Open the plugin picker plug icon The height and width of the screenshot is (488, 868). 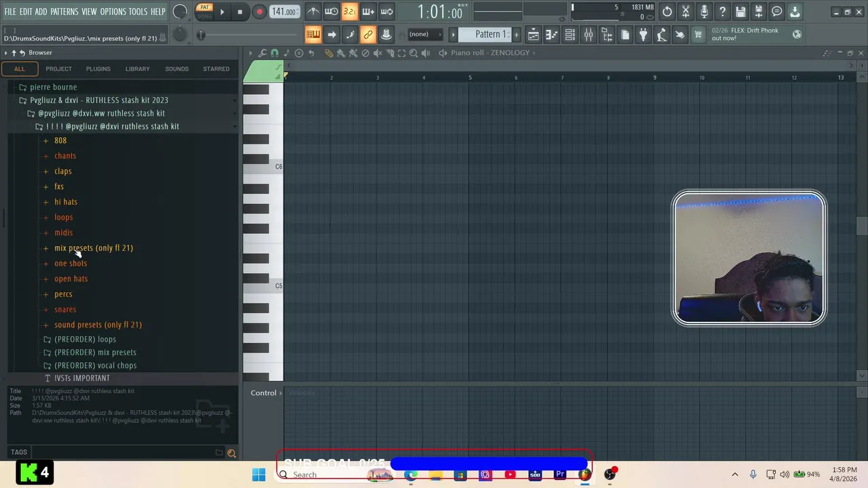point(643,35)
